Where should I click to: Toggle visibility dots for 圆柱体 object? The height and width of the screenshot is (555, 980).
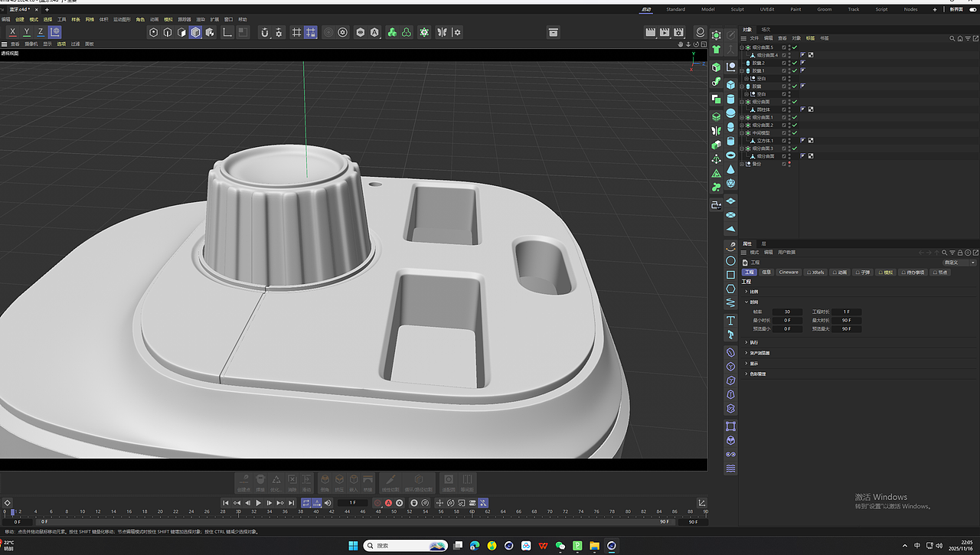click(789, 109)
